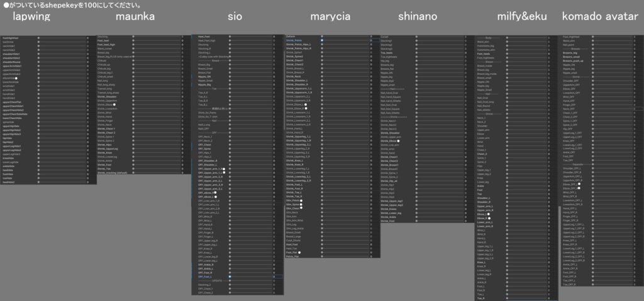Select the Hutomomo_big label in milfy&eku list
Viewport: 644px width, 301px height.
[486, 45]
